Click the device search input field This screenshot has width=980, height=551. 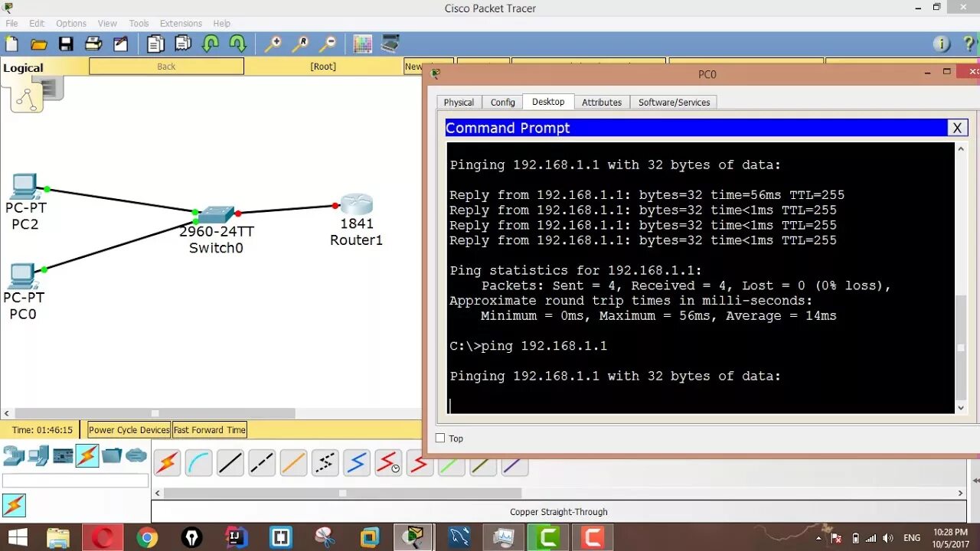pos(75,481)
